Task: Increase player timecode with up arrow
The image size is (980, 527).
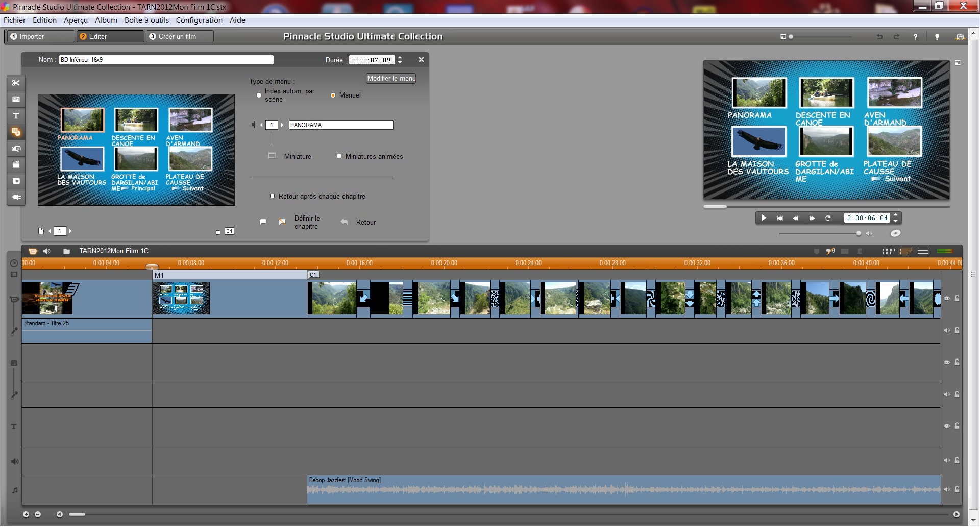Action: (895, 215)
